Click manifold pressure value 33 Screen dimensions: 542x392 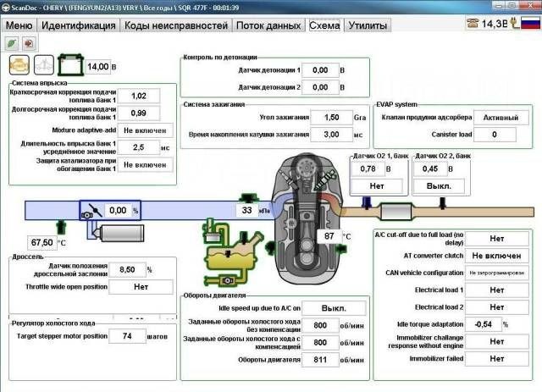246,210
